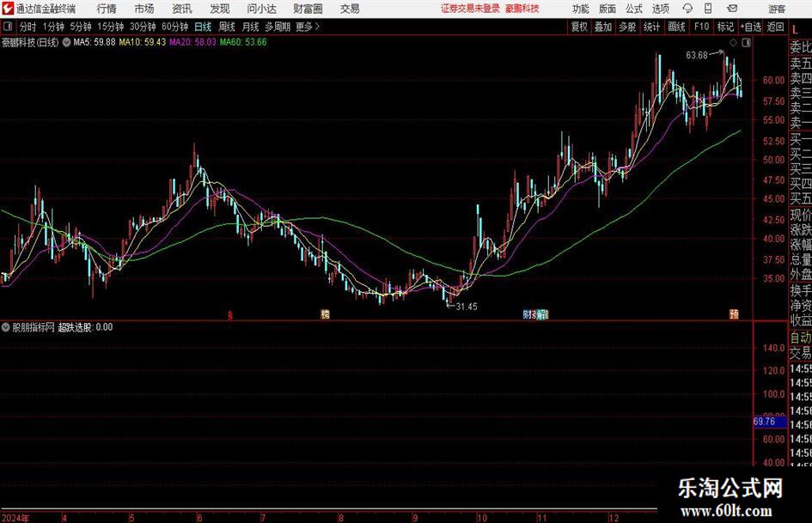
Task: Click 证券交易未登录 login status link
Action: pos(470,9)
